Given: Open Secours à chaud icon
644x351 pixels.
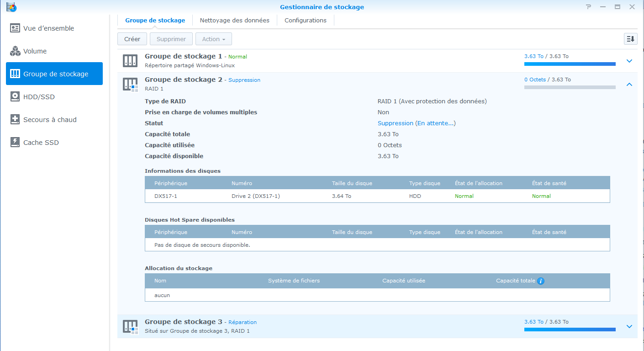Looking at the screenshot, I should pyautogui.click(x=15, y=120).
